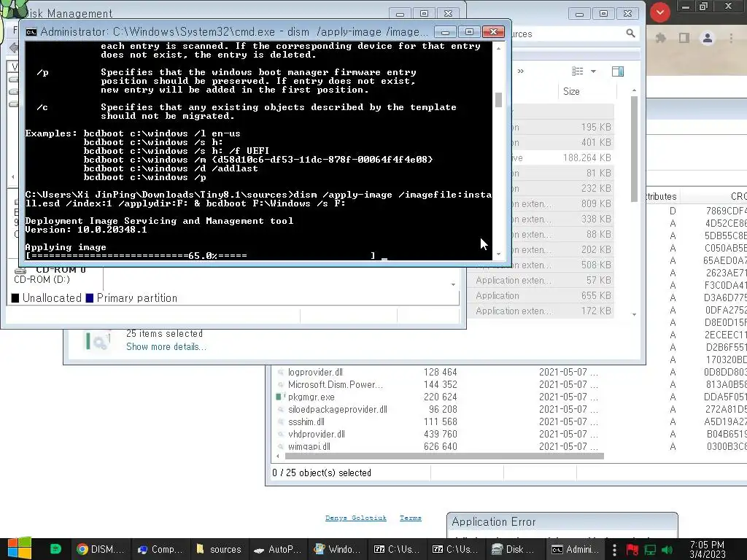Switch to the AutoP... taskbar item
747x560 pixels.
[x=277, y=549]
